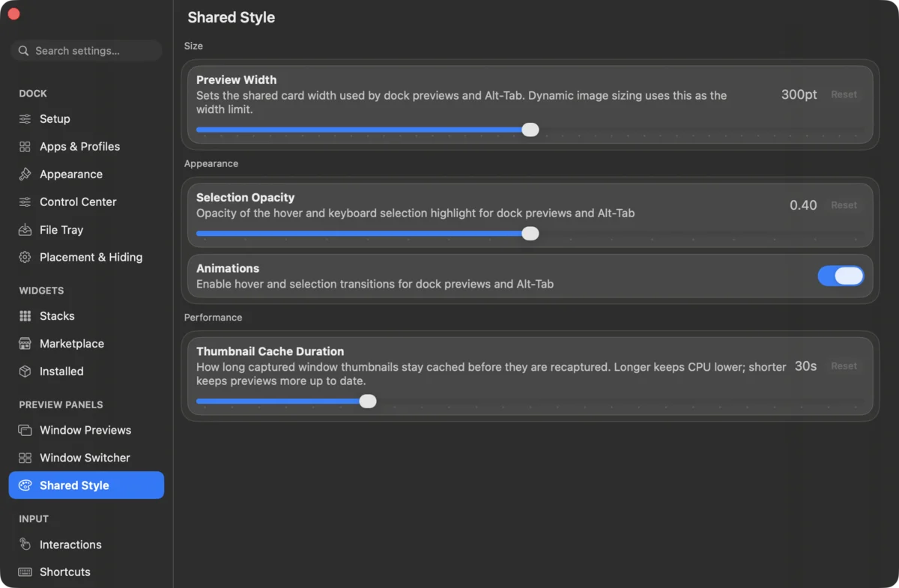
Task: Click the Apps & Profiles grid icon
Action: pos(25,147)
